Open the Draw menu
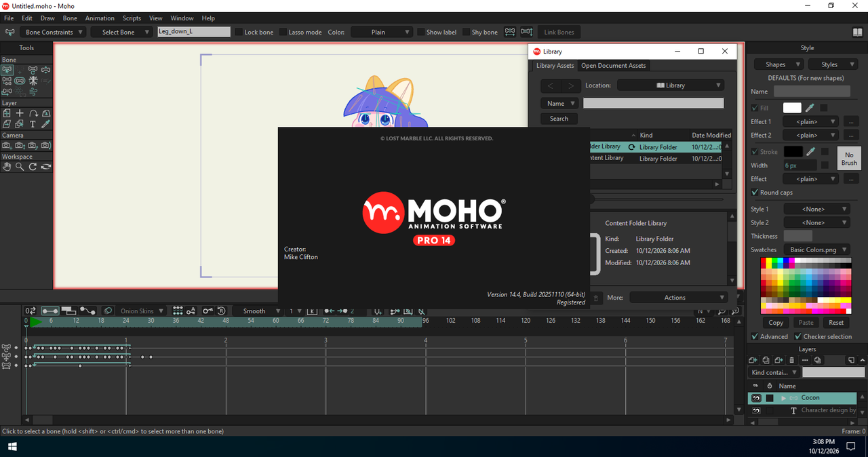 pyautogui.click(x=47, y=18)
